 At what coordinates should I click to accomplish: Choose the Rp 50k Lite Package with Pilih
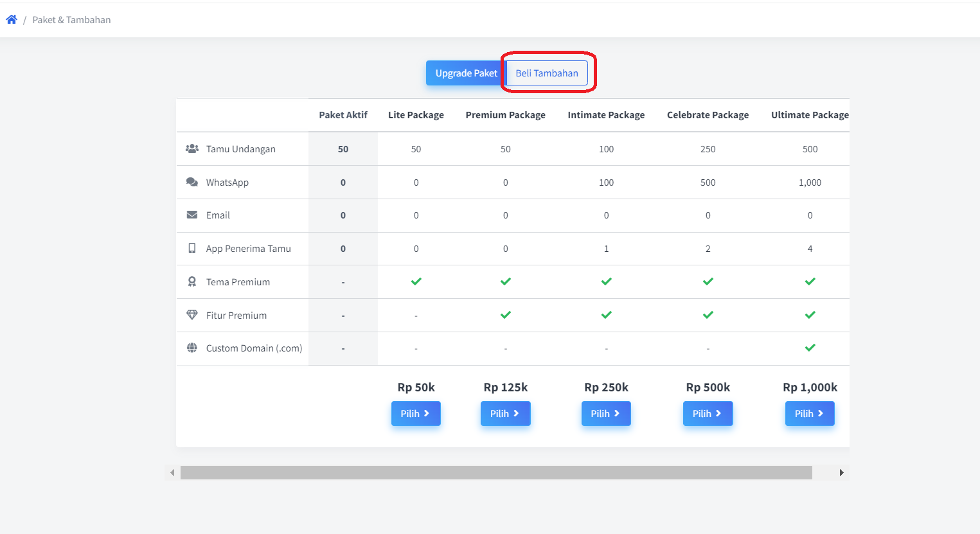416,413
